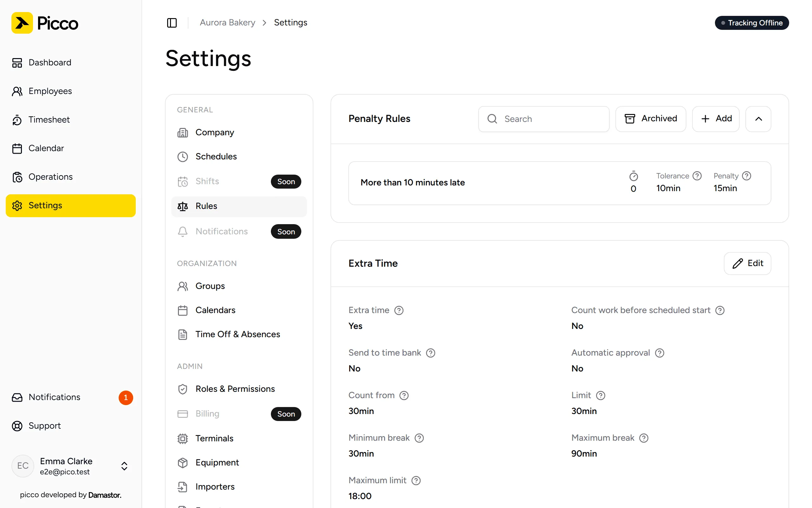
Task: Toggle the sidebar panel icon
Action: [172, 23]
